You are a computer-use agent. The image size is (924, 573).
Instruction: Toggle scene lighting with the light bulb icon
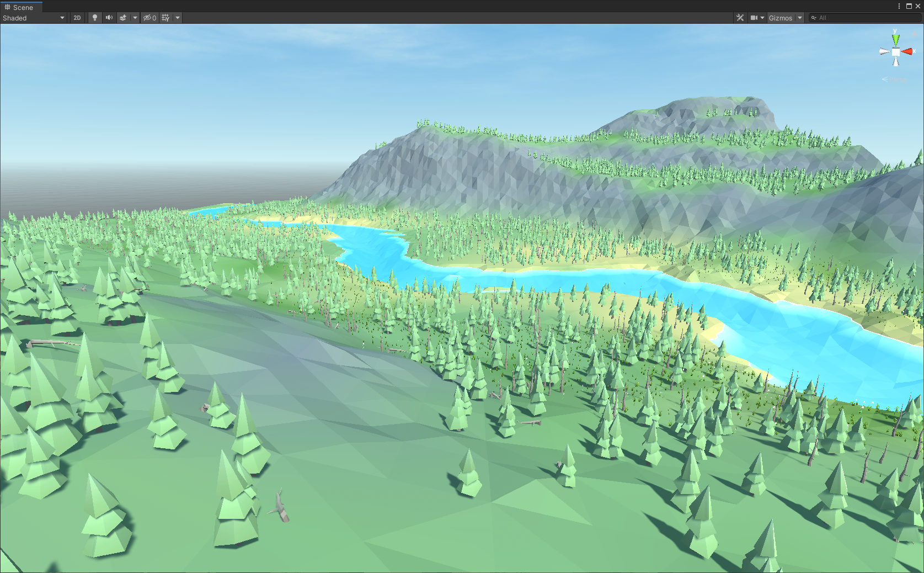click(x=95, y=18)
